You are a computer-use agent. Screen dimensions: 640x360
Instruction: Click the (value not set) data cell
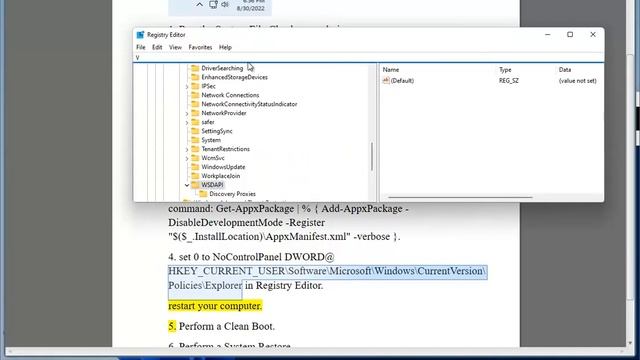578,81
